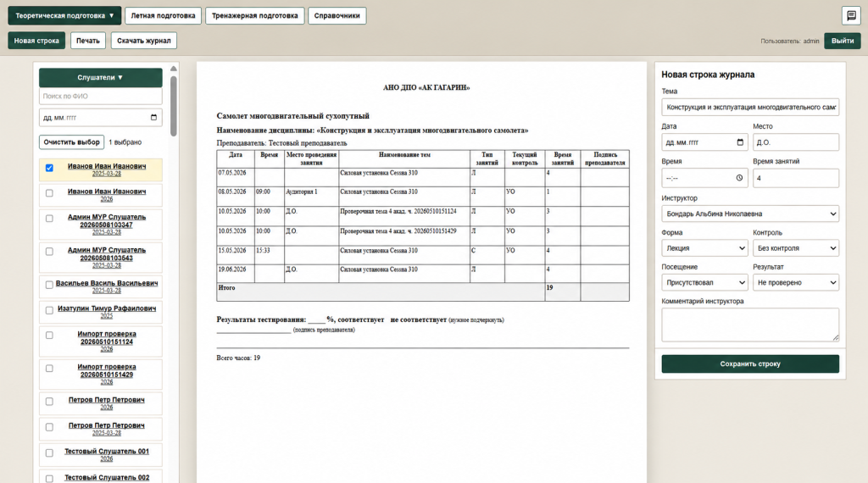Image resolution: width=868 pixels, height=483 pixels.
Task: Click scroll-up arrow of listener list
Action: pyautogui.click(x=173, y=69)
